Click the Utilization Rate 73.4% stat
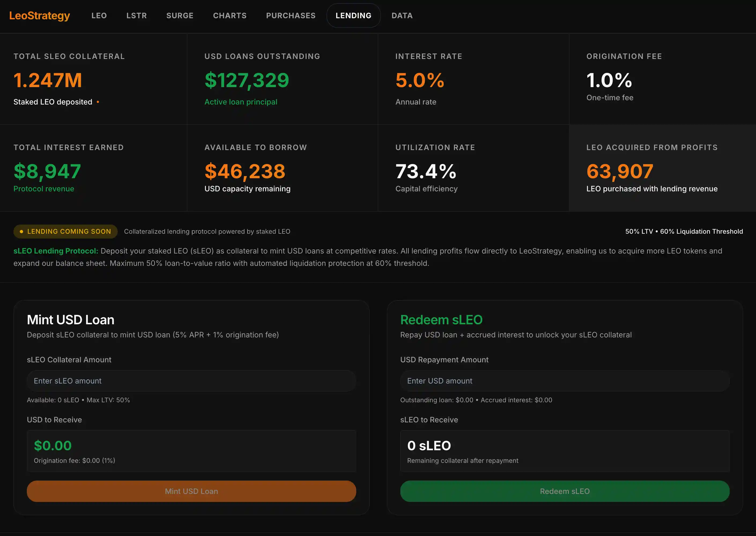 tap(425, 171)
